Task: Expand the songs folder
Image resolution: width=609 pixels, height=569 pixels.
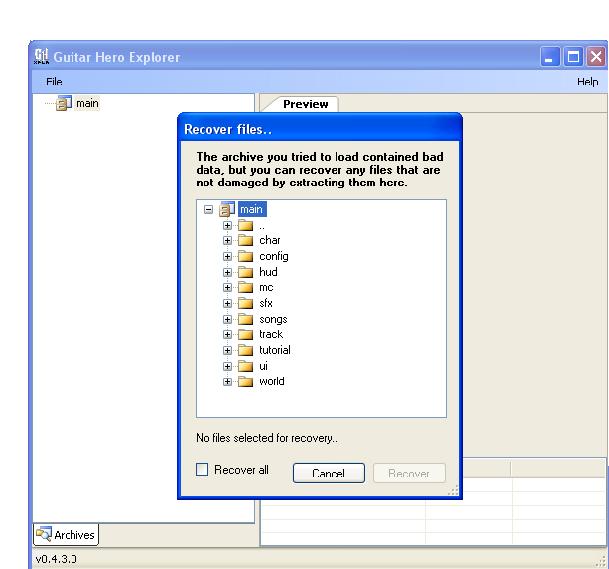Action: pos(228,319)
